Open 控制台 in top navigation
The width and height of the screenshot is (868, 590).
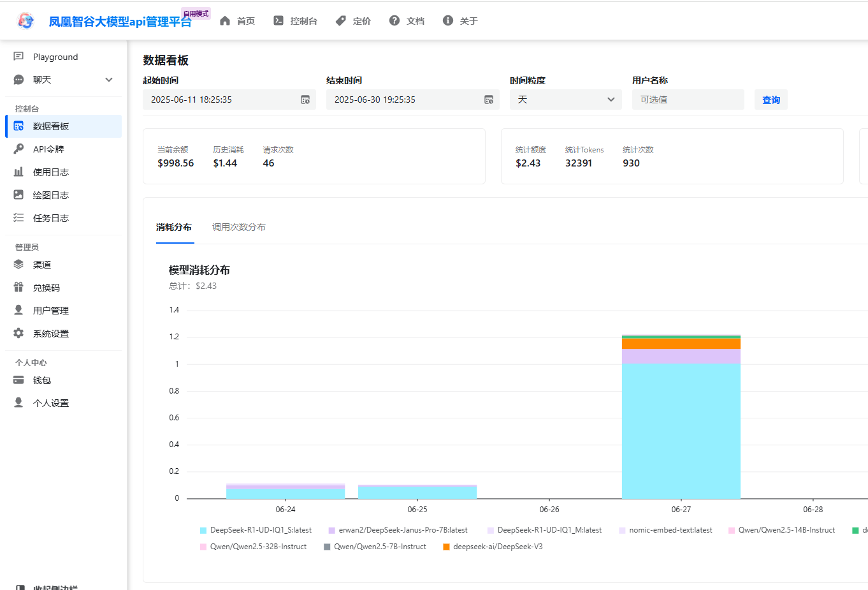click(296, 21)
